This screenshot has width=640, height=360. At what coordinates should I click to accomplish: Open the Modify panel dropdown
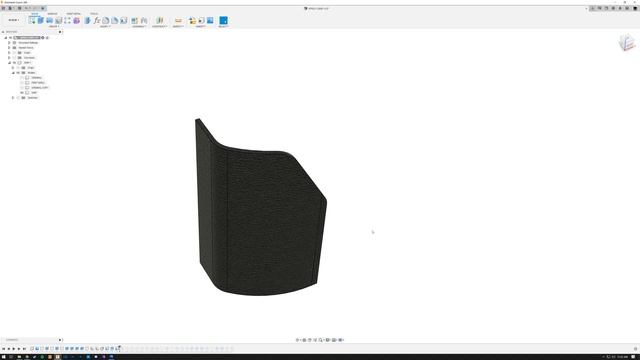[105, 27]
